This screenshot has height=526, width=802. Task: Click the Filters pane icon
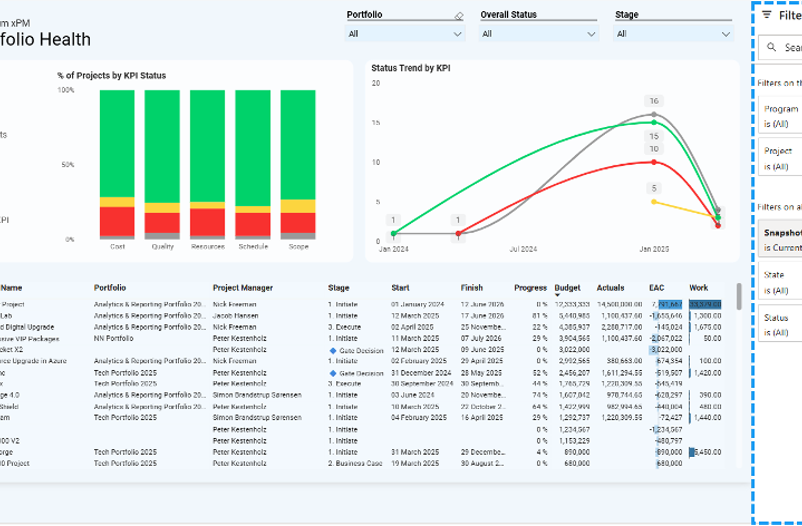[x=767, y=15]
